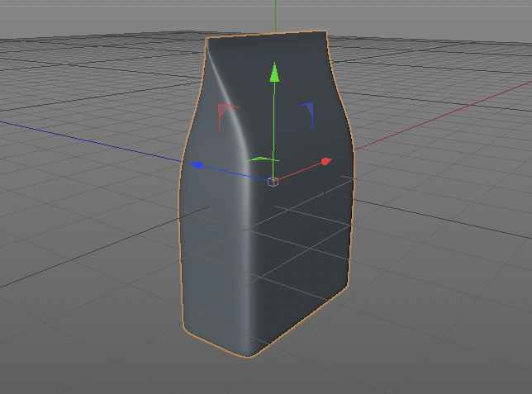Click the green Y-axis arrow tip
Image resolution: width=532 pixels, height=394 pixels.
(x=274, y=73)
